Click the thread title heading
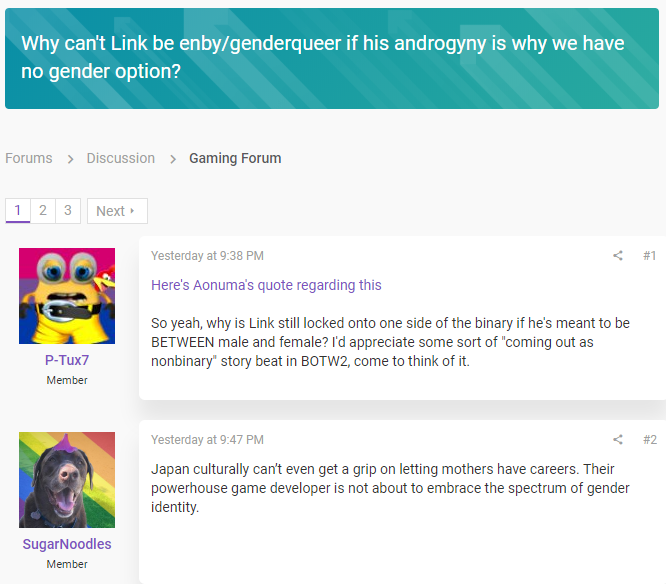 [x=323, y=57]
